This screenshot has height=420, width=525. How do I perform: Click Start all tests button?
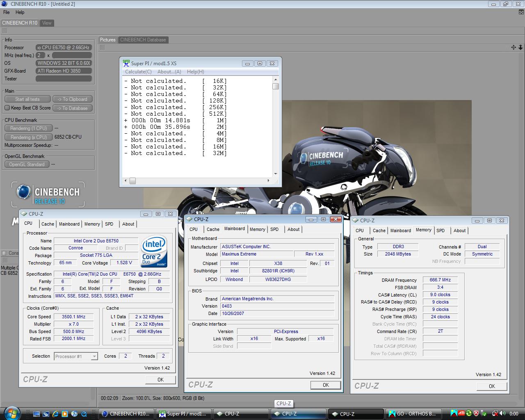[27, 99]
